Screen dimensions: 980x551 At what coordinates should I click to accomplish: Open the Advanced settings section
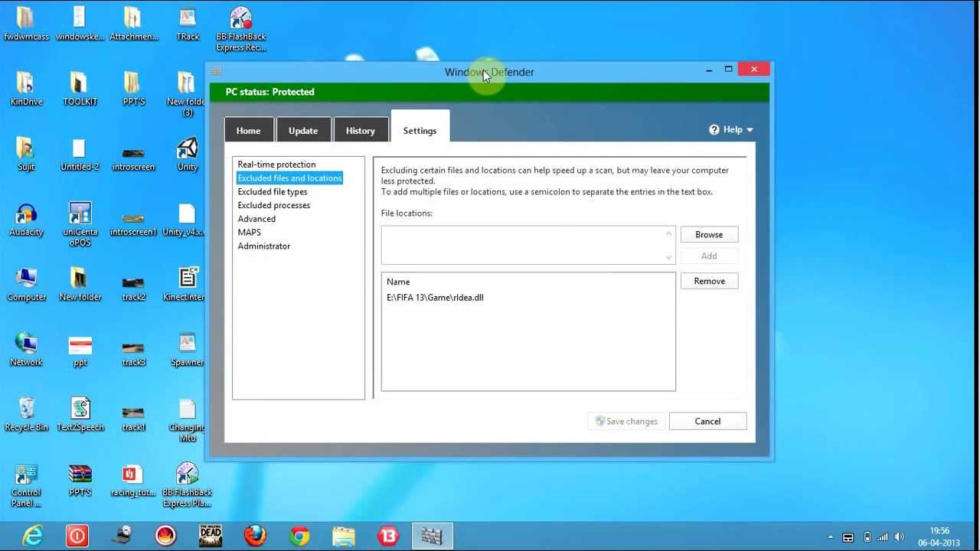tap(256, 219)
